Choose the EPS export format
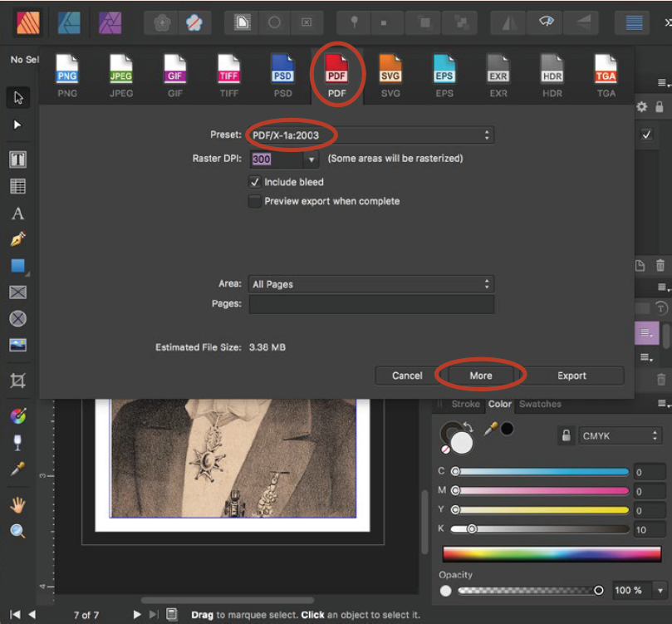Viewport: 672px width, 624px height. pos(444,70)
